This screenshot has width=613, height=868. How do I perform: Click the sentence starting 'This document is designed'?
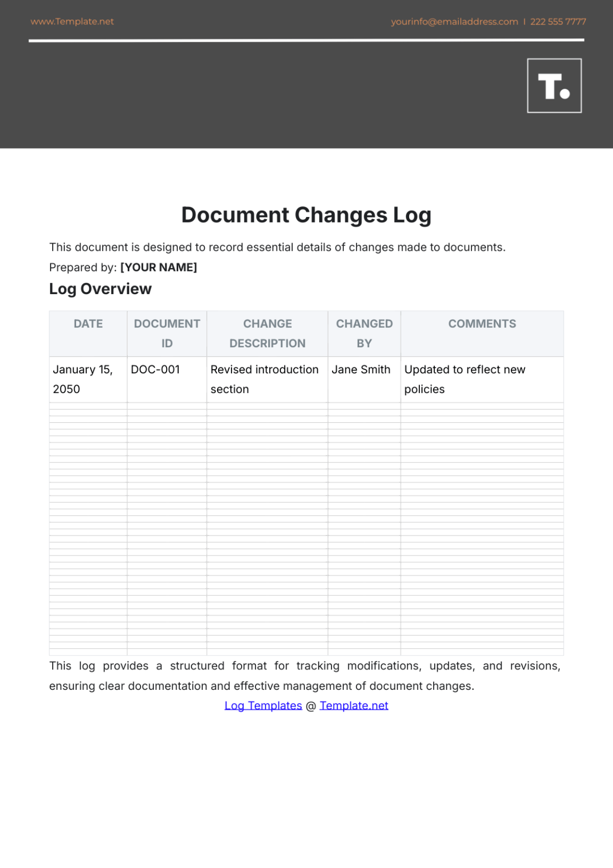click(x=277, y=248)
